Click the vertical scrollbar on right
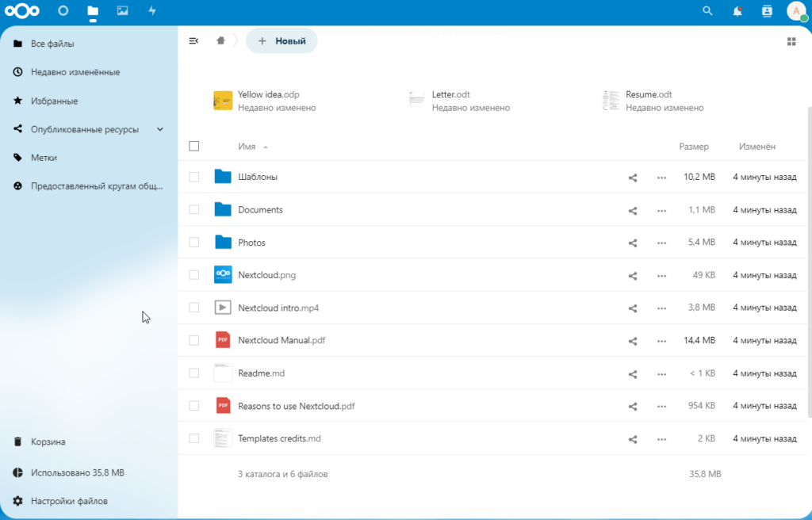Viewport: 812px width, 520px height. tap(810, 262)
